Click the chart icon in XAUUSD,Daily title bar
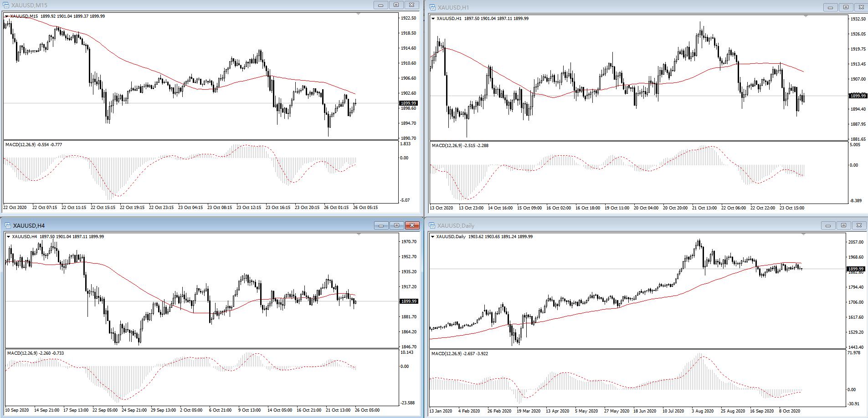Image resolution: width=868 pixels, height=418 pixels. pyautogui.click(x=432, y=225)
